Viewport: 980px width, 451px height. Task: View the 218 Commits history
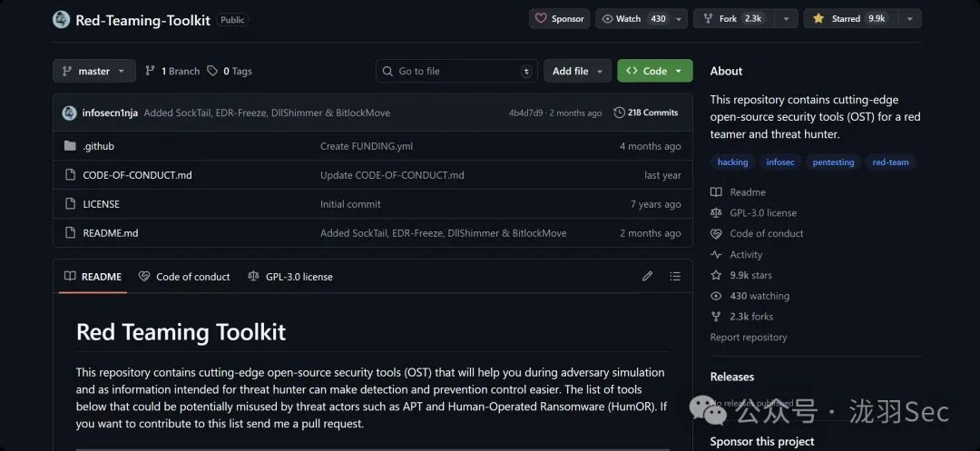(646, 113)
